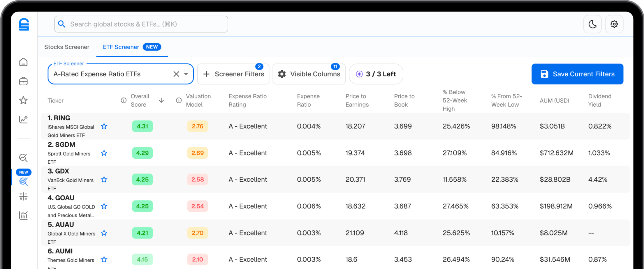Click the search magnifier icon
The height and width of the screenshot is (269, 644).
(x=62, y=24)
